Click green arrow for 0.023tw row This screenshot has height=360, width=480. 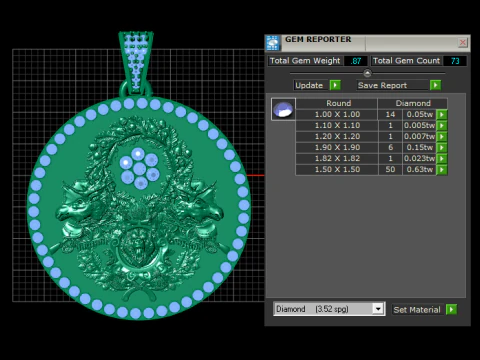point(442,159)
